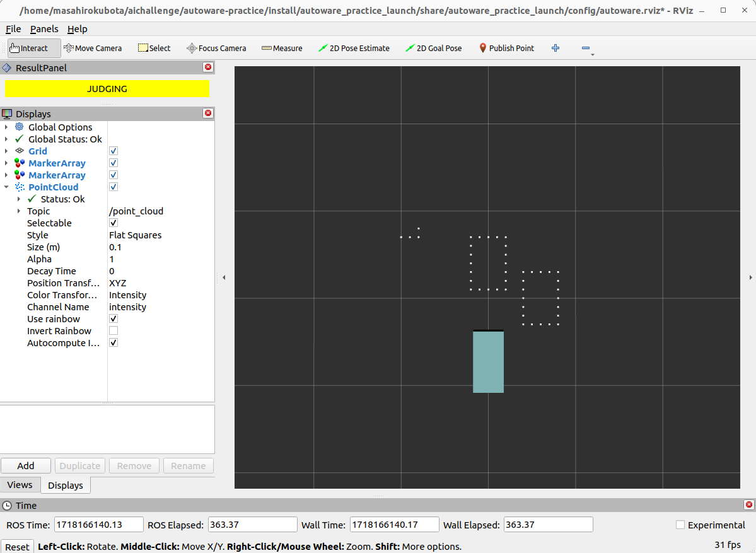The image size is (756, 553).
Task: Click the Reset button in the Time panel
Action: pos(17,545)
